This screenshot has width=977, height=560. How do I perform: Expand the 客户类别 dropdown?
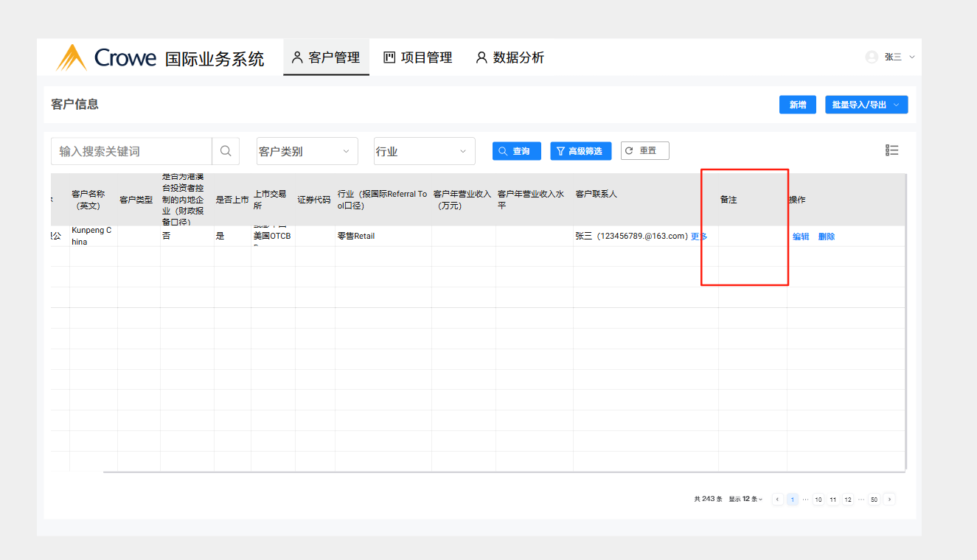307,151
